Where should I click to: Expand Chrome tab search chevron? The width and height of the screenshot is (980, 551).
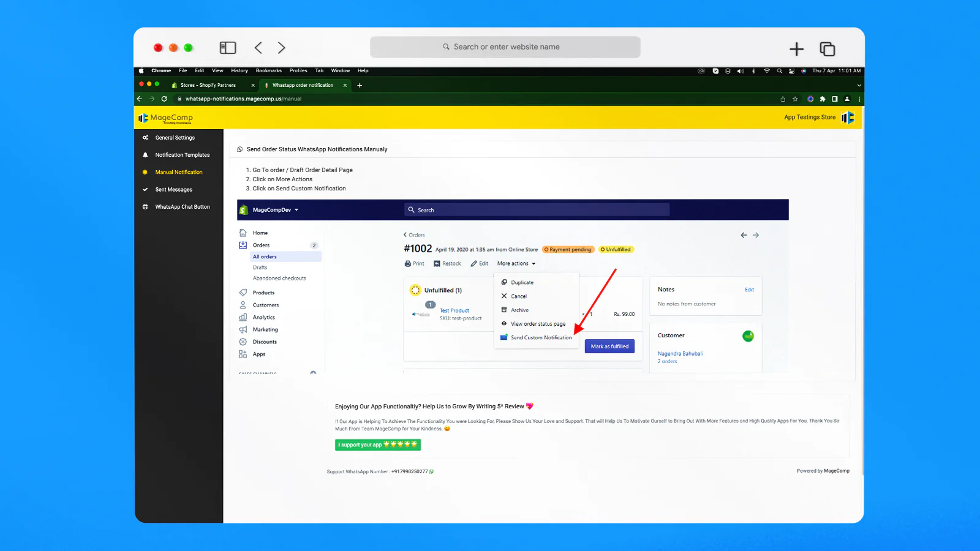tap(859, 85)
